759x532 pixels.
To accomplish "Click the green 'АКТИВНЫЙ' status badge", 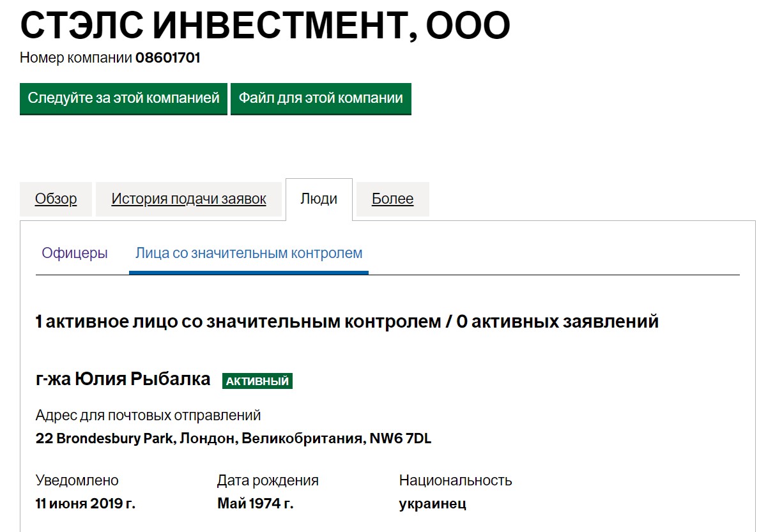I will coord(257,381).
